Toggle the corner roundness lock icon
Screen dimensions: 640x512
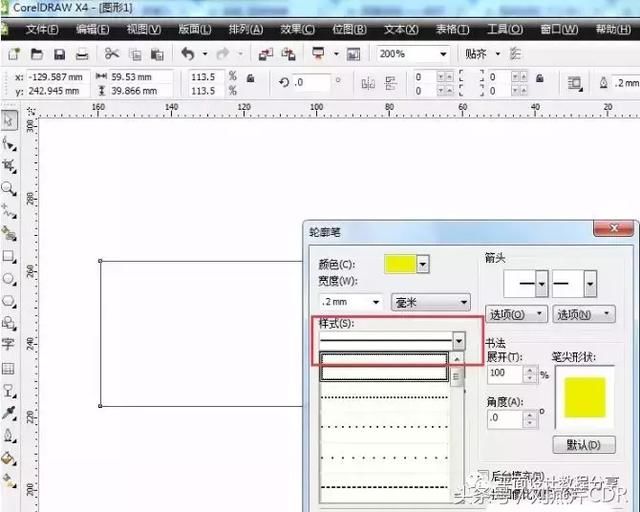coord(540,78)
